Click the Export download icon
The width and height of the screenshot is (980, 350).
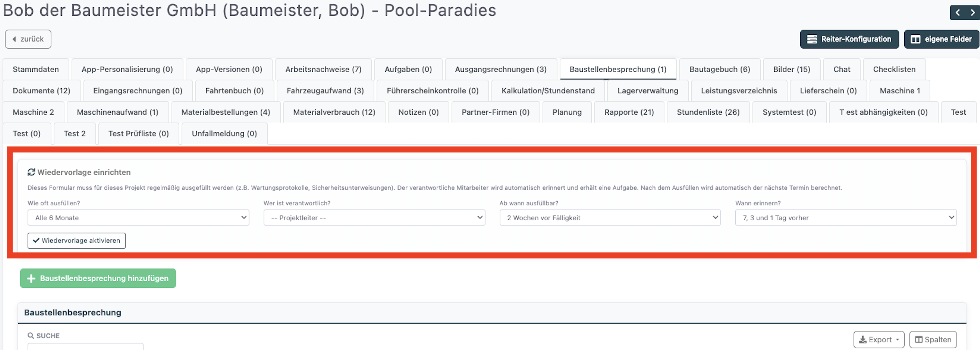click(862, 339)
